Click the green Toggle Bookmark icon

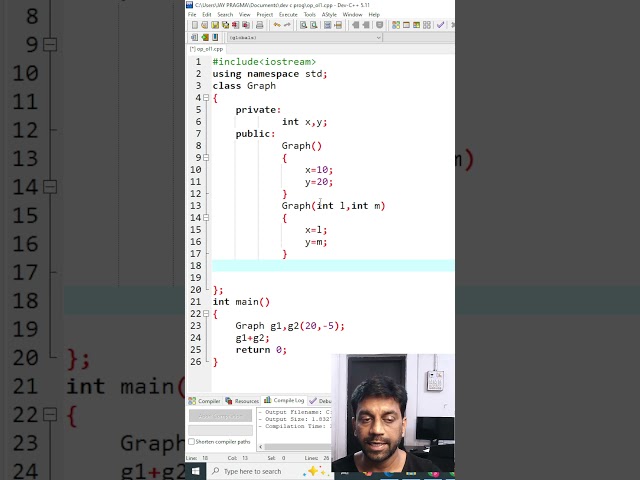click(x=205, y=38)
